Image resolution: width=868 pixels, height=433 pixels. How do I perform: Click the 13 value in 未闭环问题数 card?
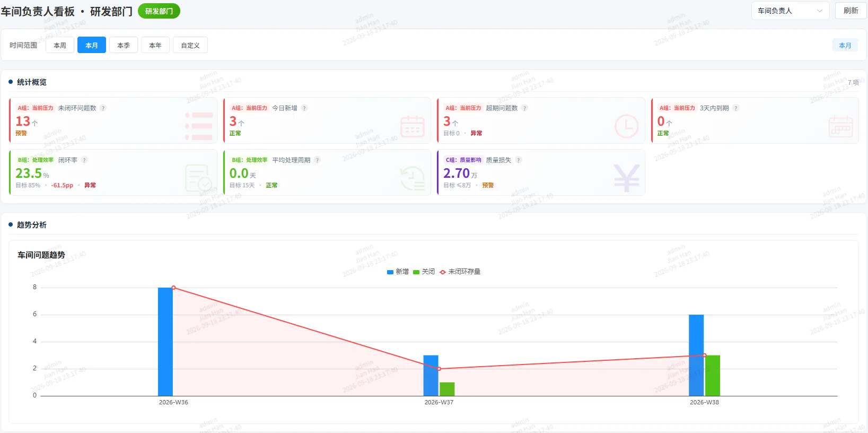(23, 122)
